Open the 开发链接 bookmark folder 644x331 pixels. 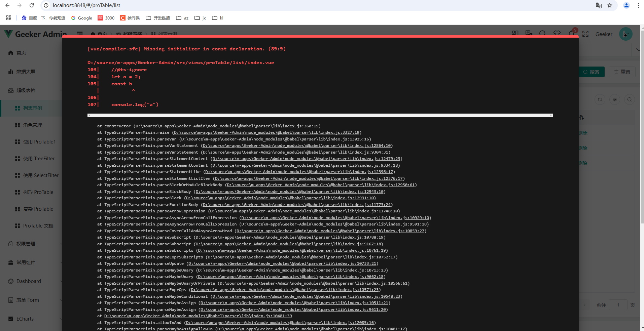(x=158, y=18)
